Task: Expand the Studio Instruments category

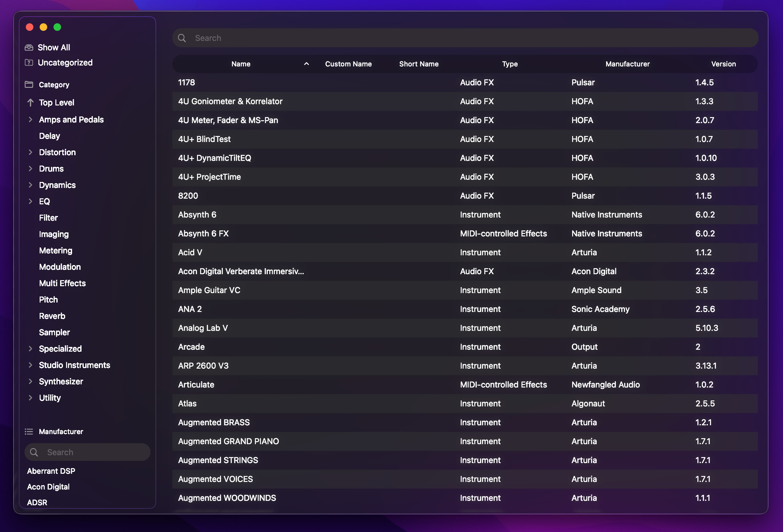Action: point(30,365)
